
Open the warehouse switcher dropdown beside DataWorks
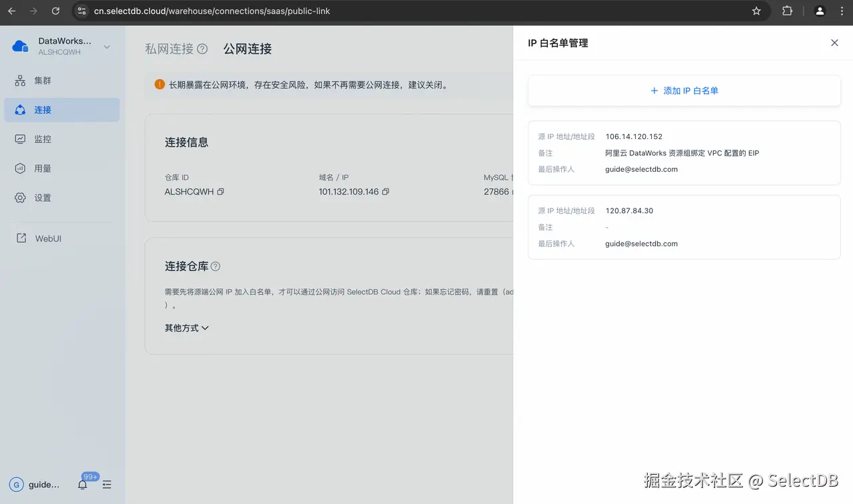point(106,47)
